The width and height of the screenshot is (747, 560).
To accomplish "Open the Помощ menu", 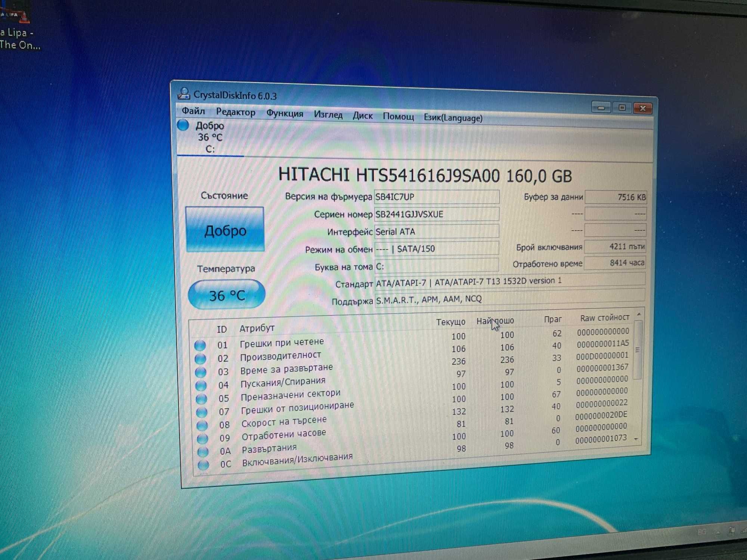I will coord(398,117).
